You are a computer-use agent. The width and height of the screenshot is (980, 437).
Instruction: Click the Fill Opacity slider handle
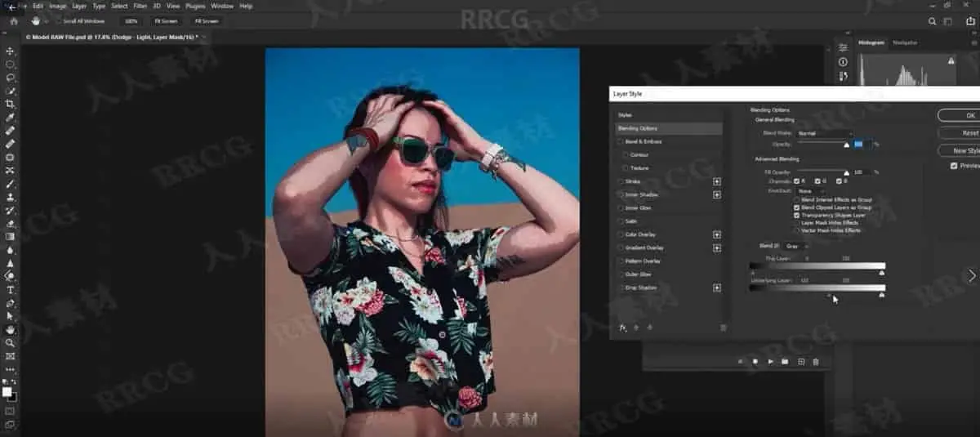[x=847, y=173]
